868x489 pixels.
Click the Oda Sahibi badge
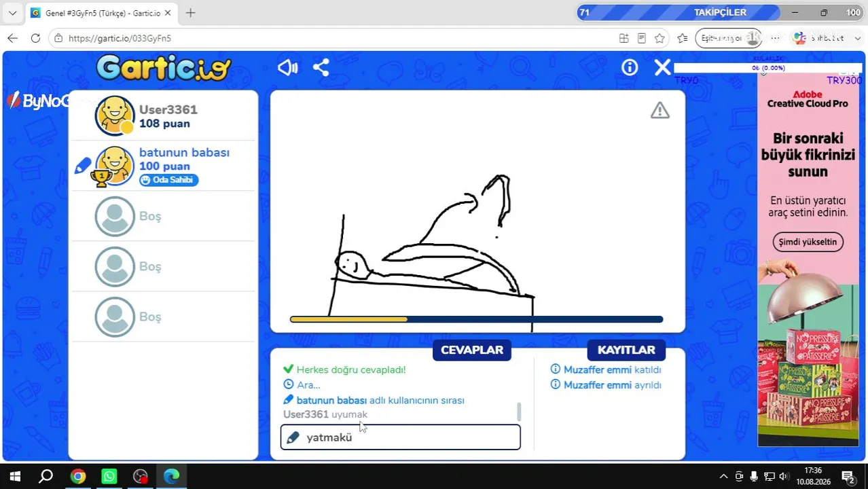click(169, 180)
